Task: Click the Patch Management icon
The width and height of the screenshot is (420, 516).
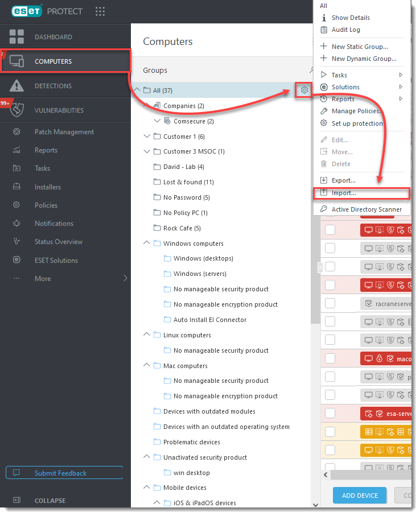Action: click(x=17, y=131)
